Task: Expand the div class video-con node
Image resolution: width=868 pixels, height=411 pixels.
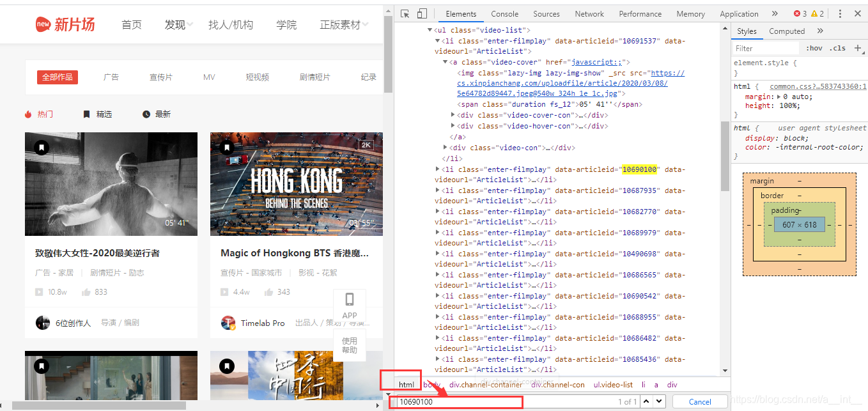Action: point(446,148)
